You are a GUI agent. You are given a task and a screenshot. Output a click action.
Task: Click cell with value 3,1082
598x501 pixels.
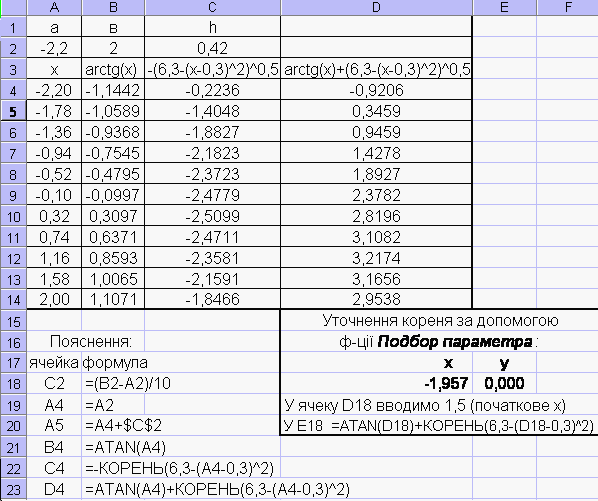(x=376, y=237)
